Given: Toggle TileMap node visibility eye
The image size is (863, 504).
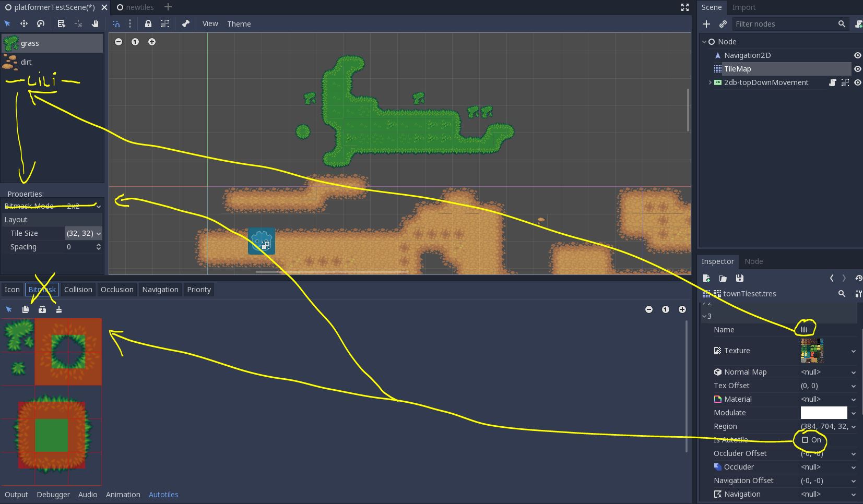Looking at the screenshot, I should [x=858, y=68].
